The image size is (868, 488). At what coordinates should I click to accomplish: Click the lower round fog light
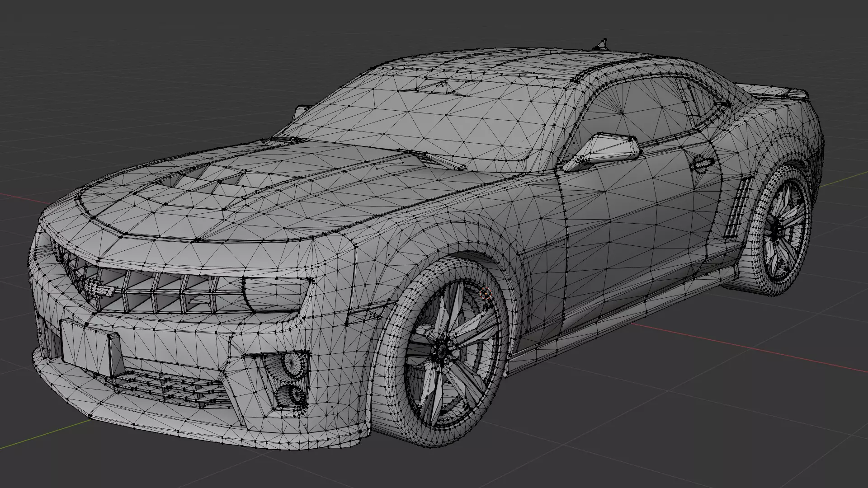297,395
